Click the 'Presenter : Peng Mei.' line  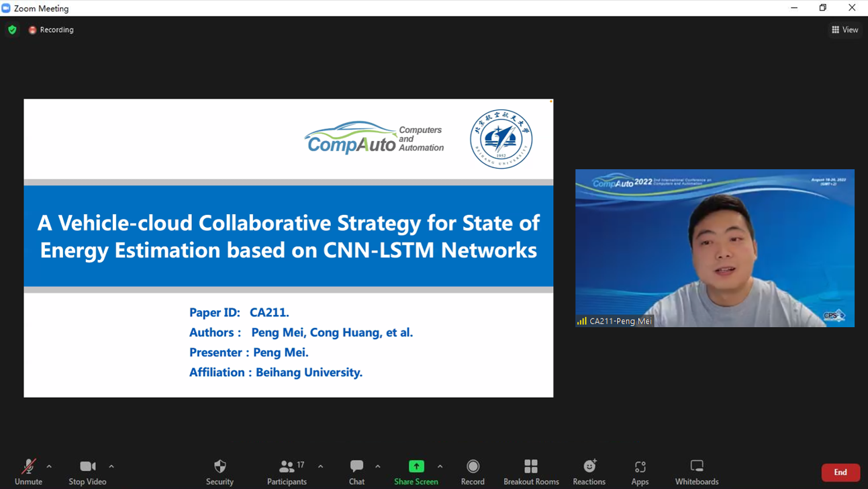point(249,352)
